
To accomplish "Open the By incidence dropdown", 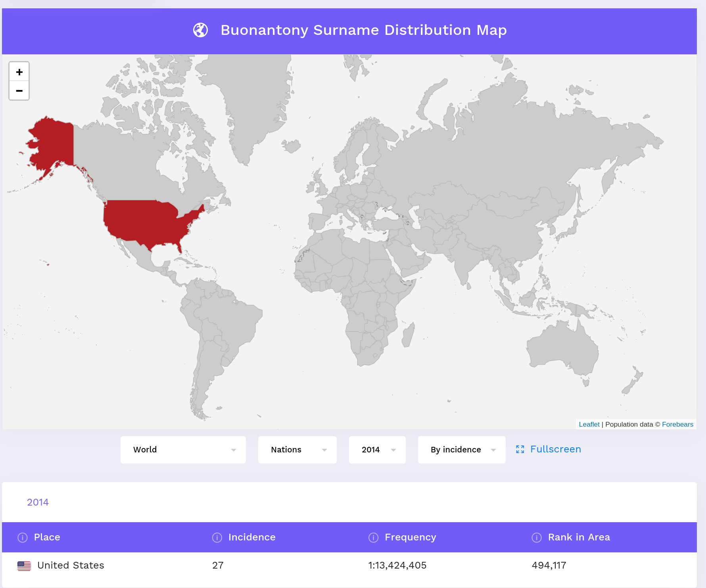I will (462, 450).
